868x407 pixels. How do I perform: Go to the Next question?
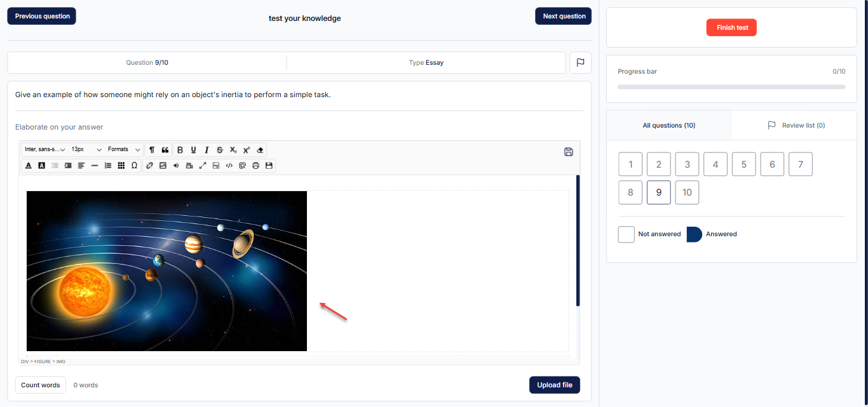pos(564,17)
